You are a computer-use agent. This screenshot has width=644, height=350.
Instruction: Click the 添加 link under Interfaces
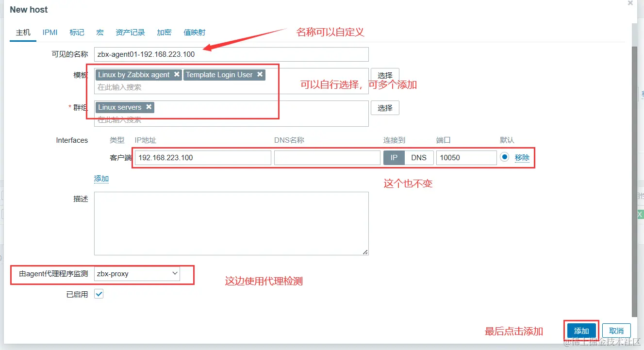[x=101, y=179]
